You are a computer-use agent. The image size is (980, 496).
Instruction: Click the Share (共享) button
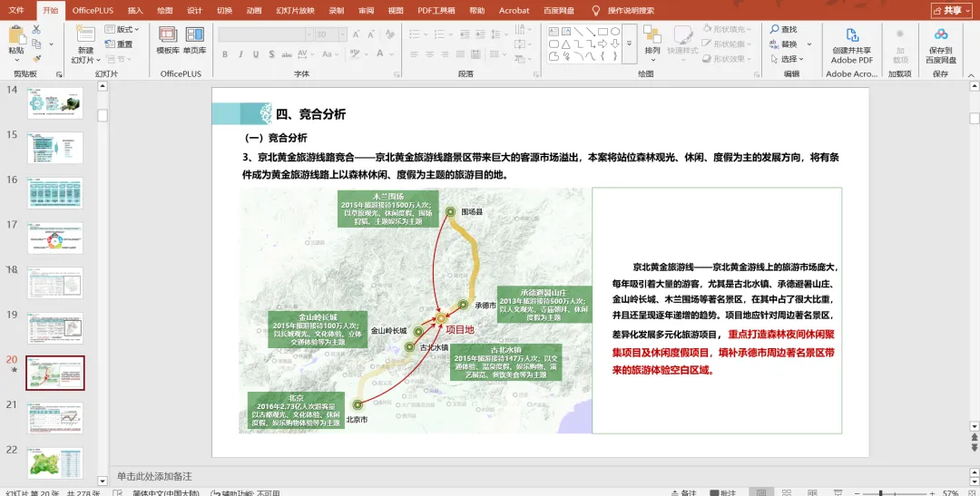pos(952,11)
